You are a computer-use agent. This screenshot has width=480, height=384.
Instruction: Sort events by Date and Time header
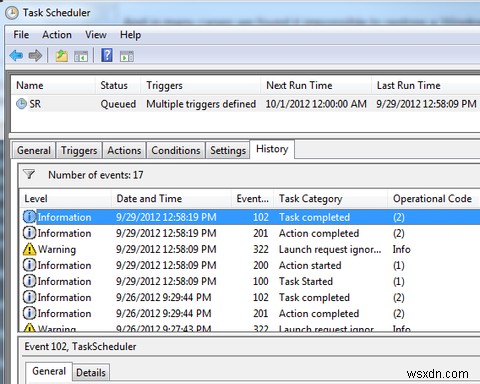(x=171, y=199)
